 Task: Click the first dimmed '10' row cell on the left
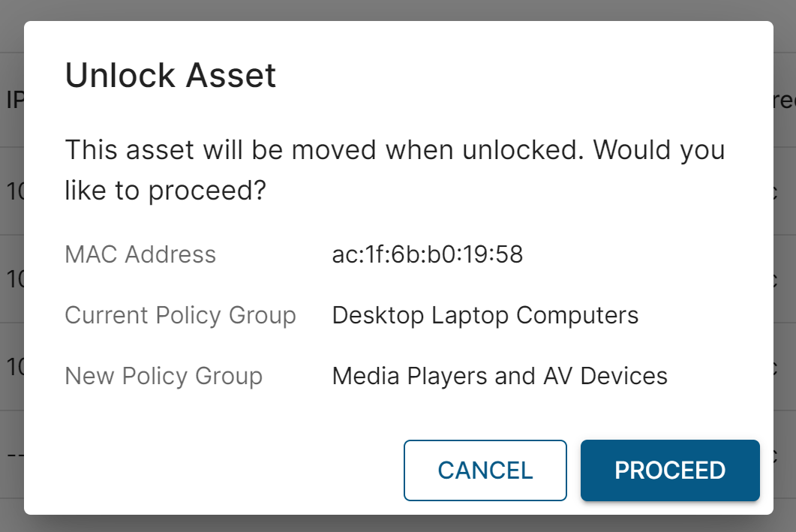(x=14, y=192)
